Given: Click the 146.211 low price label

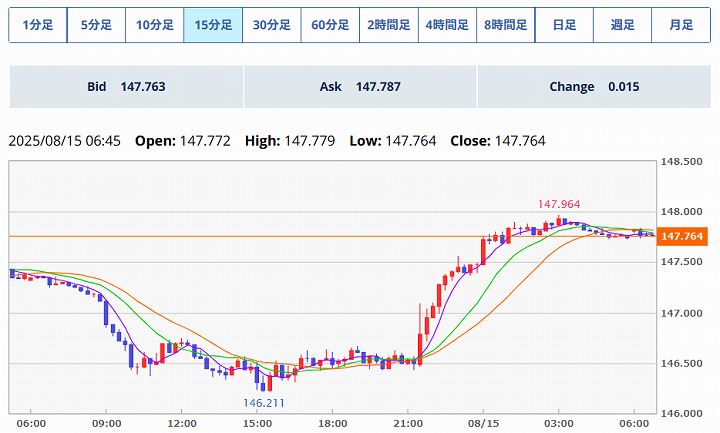Looking at the screenshot, I should (264, 403).
